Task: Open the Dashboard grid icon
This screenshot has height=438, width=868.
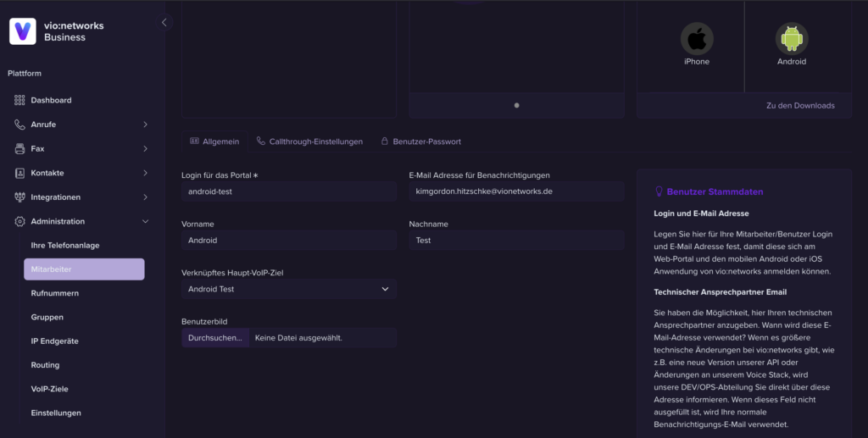Action: pos(19,100)
